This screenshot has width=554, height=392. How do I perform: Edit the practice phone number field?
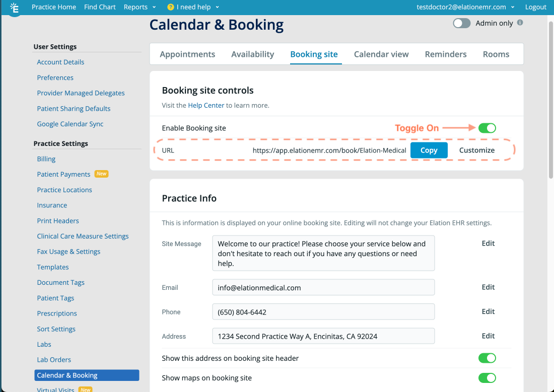(488, 311)
